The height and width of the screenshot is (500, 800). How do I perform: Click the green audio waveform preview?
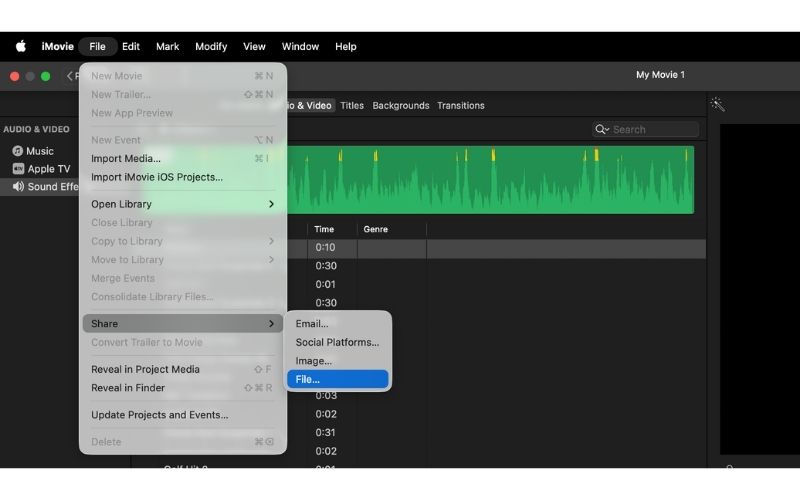pos(490,180)
